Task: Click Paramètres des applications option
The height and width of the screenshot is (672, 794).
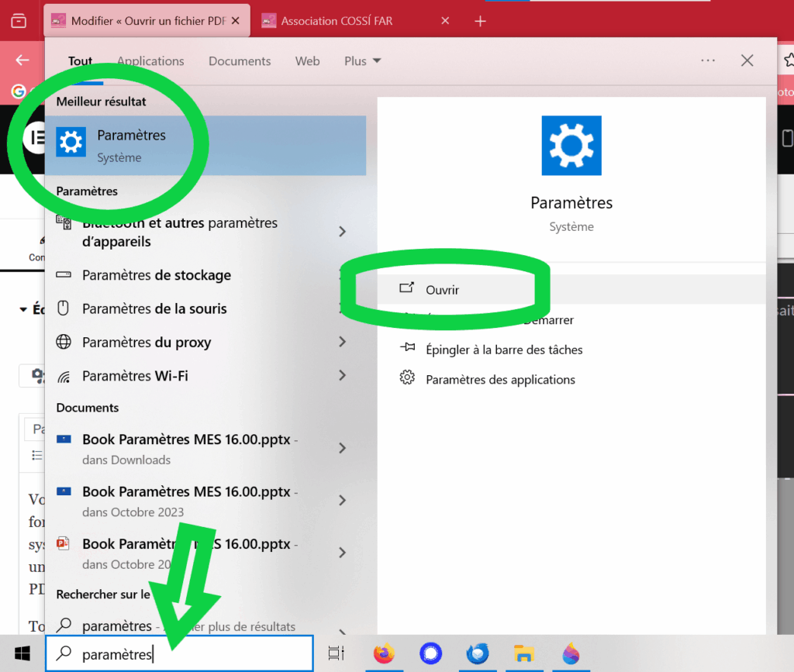Action: point(500,379)
